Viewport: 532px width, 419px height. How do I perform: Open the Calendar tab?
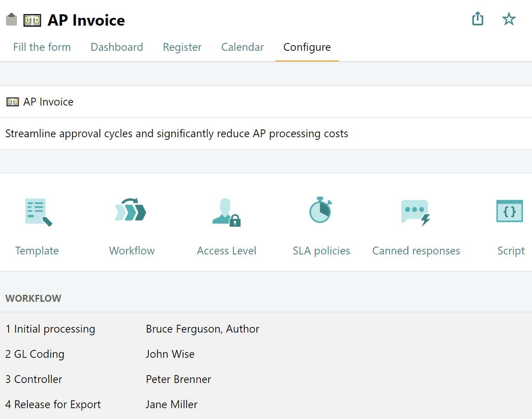tap(242, 47)
